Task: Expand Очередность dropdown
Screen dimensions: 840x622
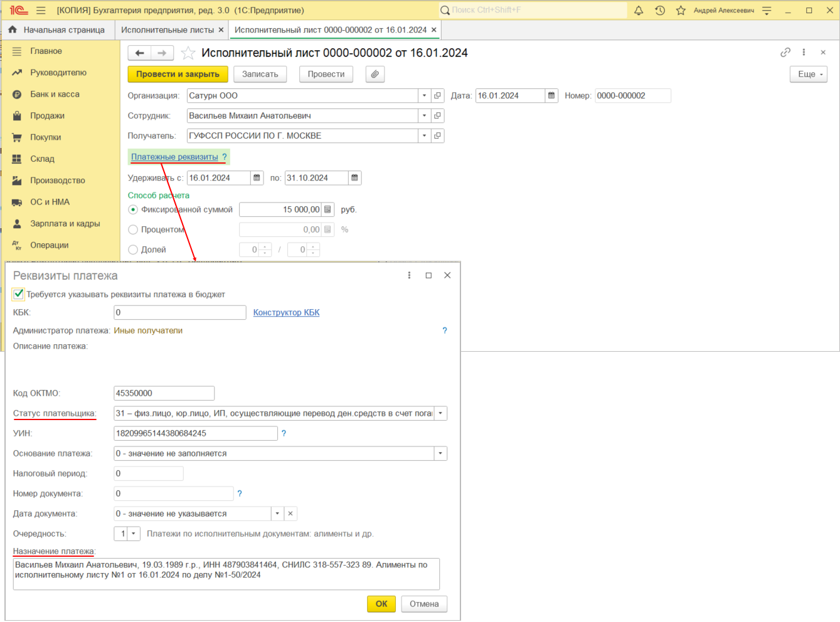Action: 133,534
